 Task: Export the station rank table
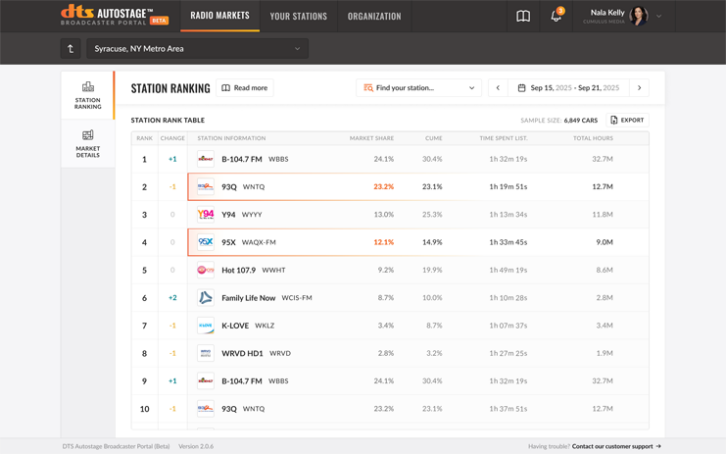[627, 120]
